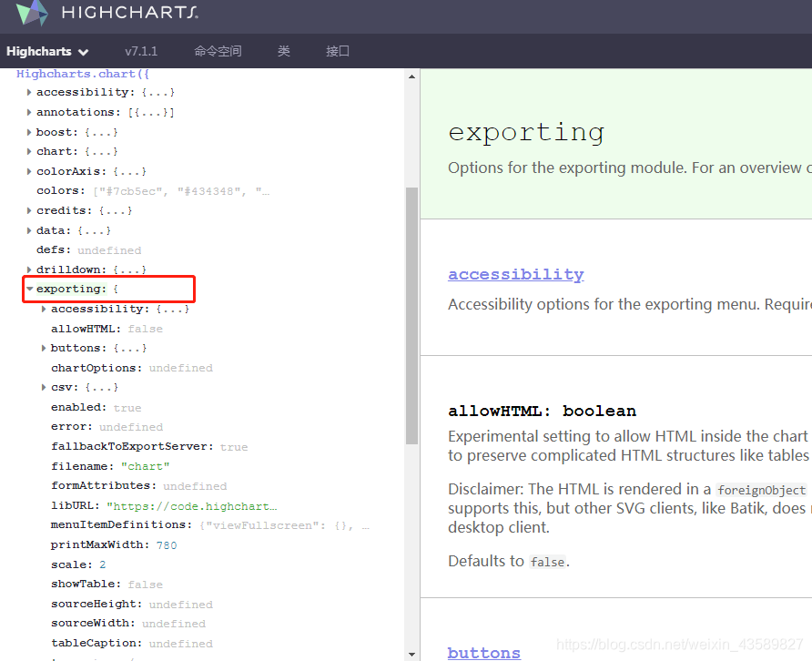Image resolution: width=812 pixels, height=661 pixels.
Task: Expand the annotations node
Action: 29,112
